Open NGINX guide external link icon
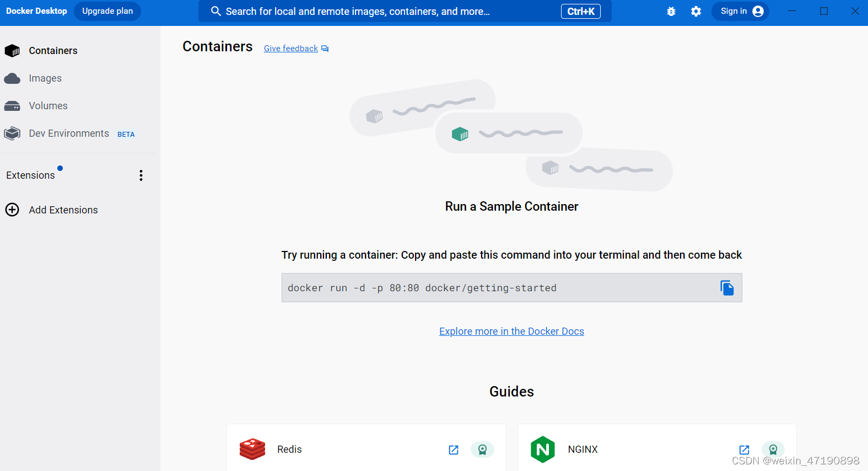Viewport: 868px width, 471px height. [x=744, y=450]
